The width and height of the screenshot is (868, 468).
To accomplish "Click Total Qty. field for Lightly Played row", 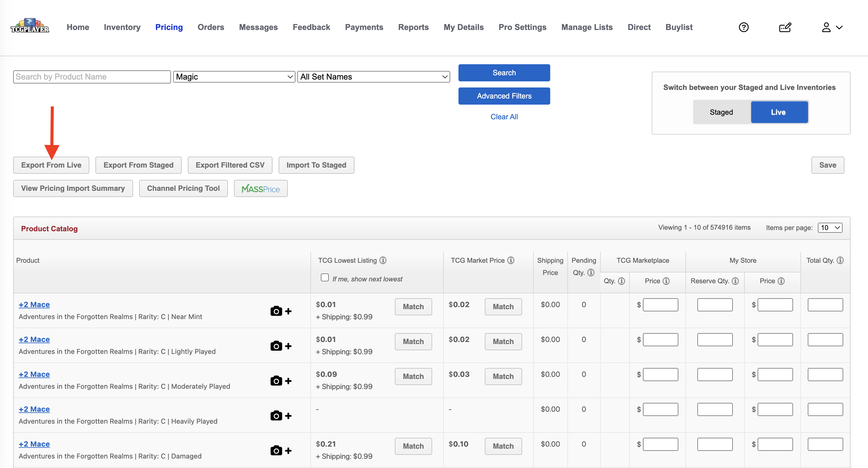I will [825, 340].
